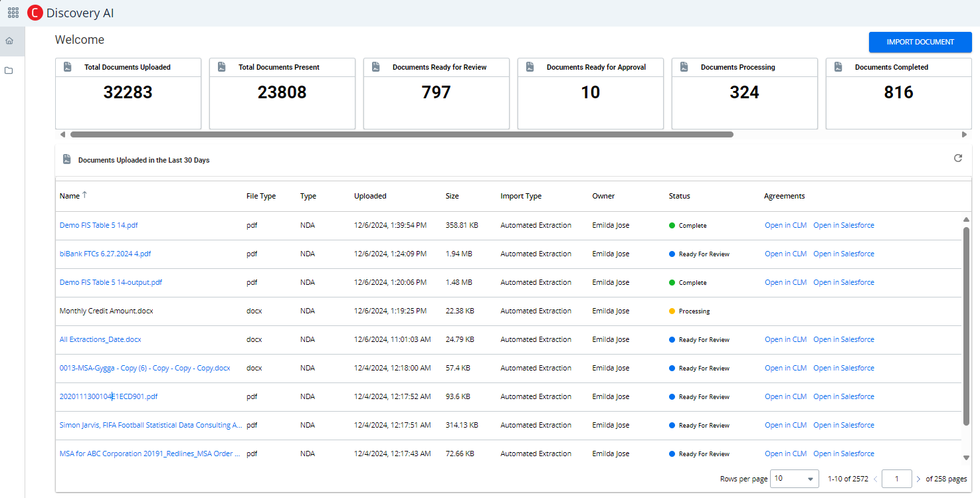Click the Documents Processing card icon

tap(684, 67)
